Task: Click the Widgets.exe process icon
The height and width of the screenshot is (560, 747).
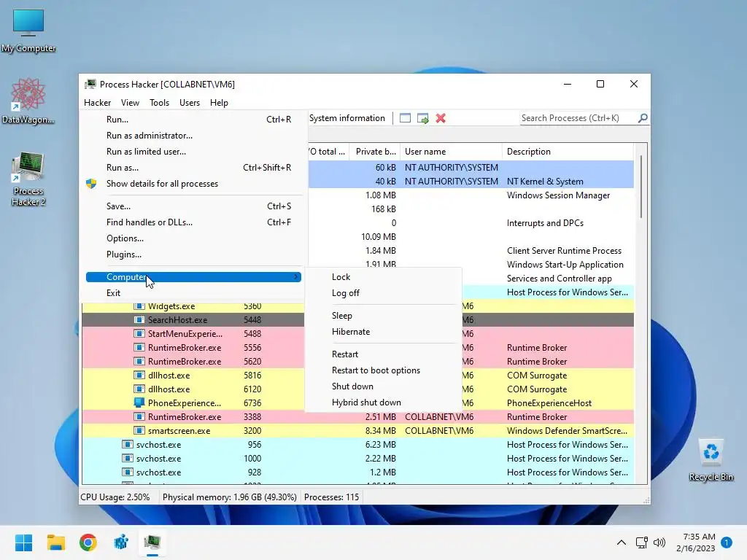Action: pyautogui.click(x=139, y=306)
